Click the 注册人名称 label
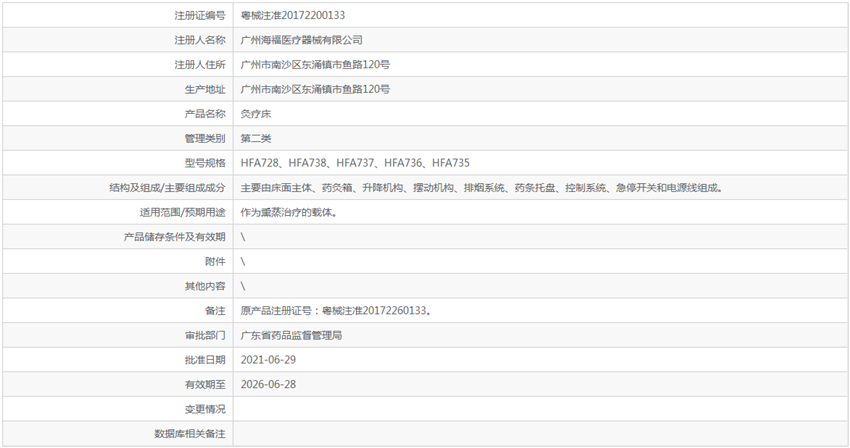 tap(199, 40)
